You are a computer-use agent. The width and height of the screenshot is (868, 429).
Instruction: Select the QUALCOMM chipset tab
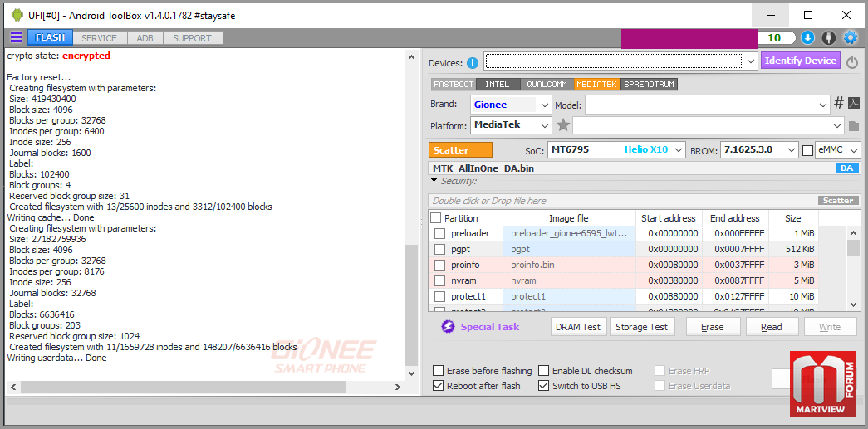click(x=547, y=84)
